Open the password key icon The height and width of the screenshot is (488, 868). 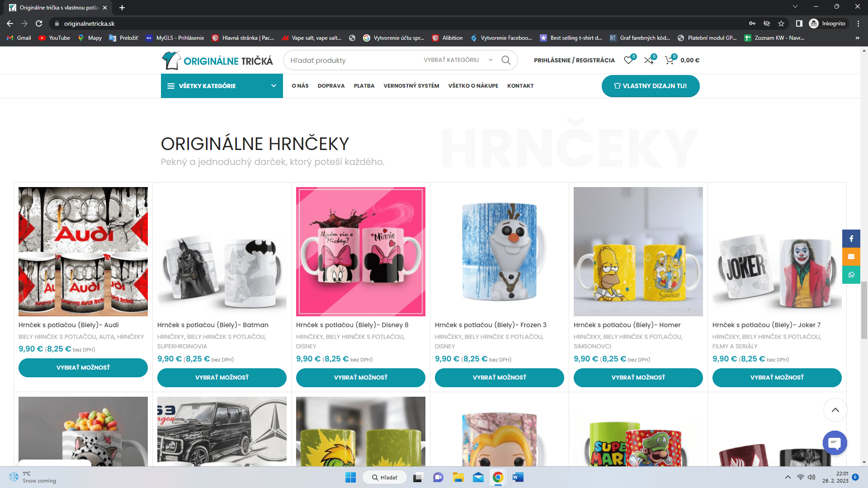point(752,23)
